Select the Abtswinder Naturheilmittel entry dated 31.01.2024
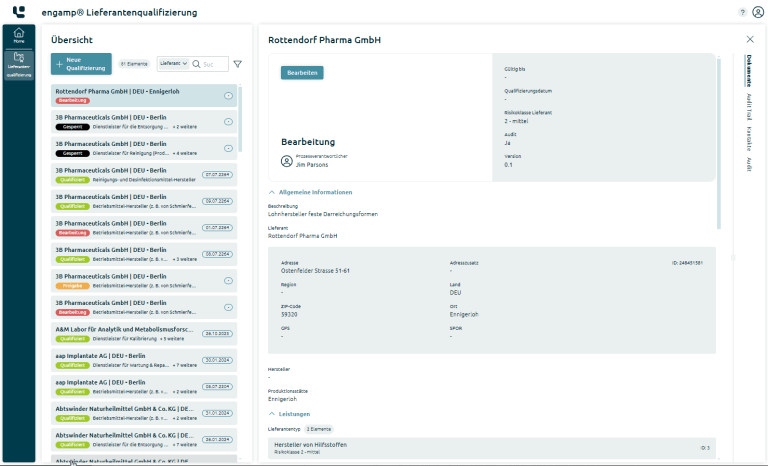 (144, 413)
